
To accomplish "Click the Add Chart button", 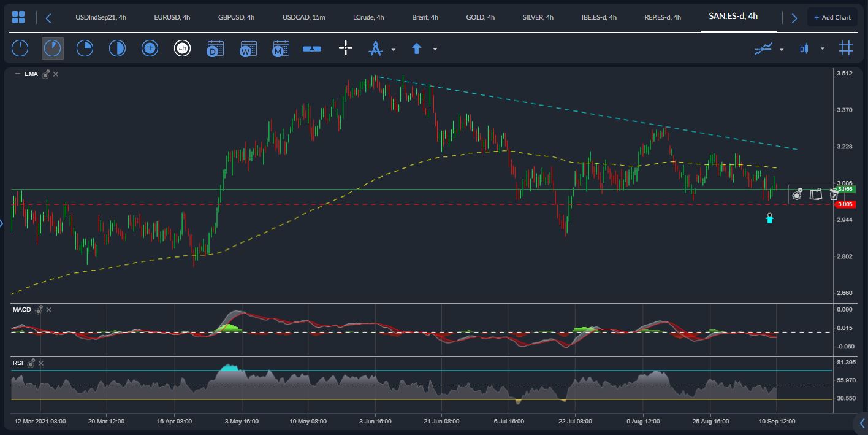I will (x=832, y=17).
